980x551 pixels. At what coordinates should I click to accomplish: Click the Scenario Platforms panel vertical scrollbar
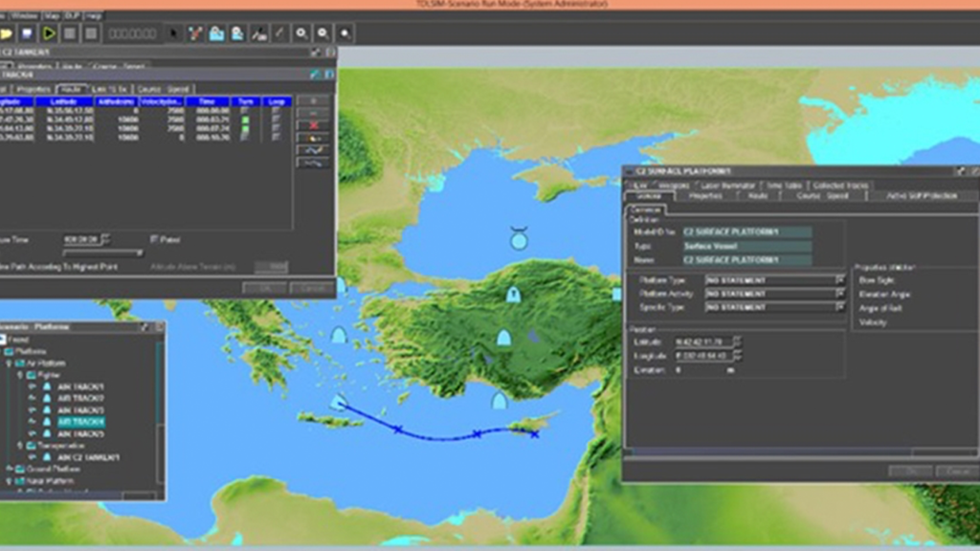tap(160, 412)
